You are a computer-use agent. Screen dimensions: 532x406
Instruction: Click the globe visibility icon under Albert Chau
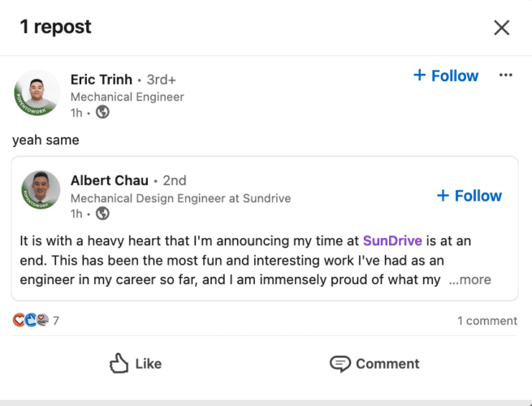click(102, 214)
